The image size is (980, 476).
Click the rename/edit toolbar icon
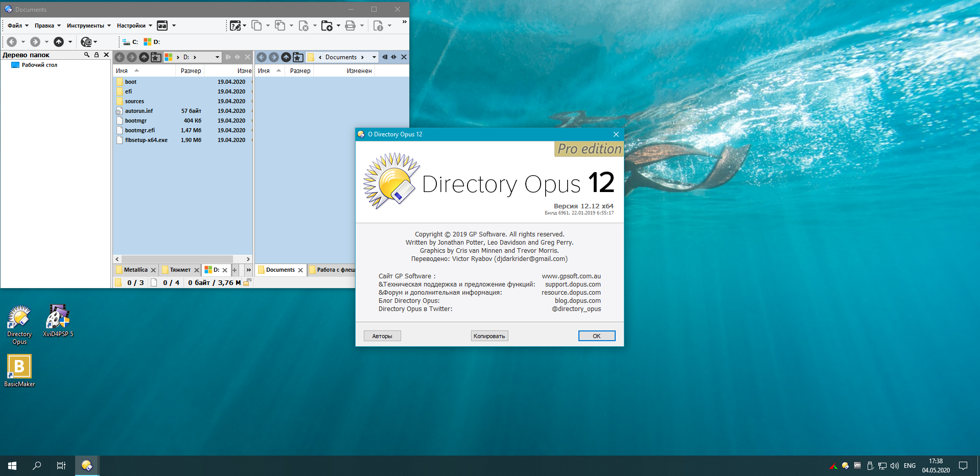235,26
